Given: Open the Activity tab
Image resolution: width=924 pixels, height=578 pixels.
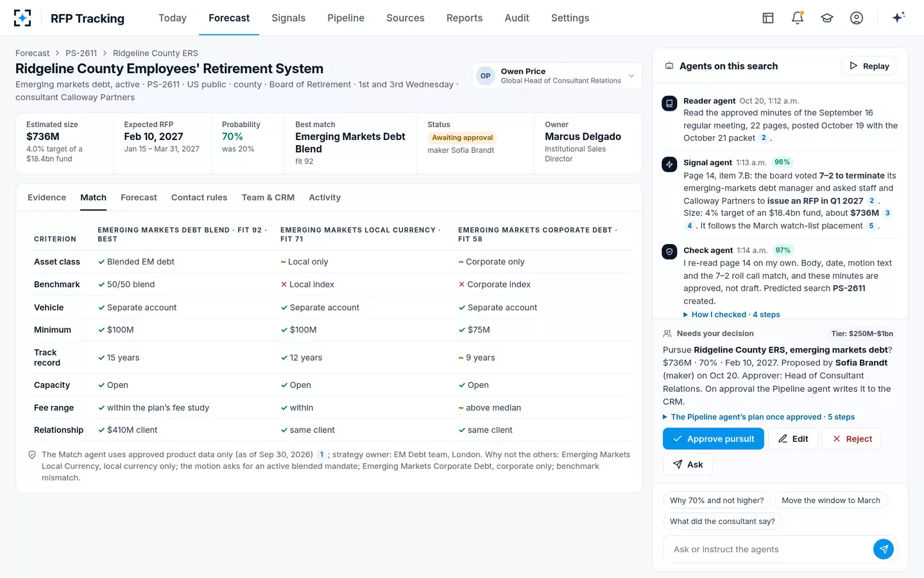Looking at the screenshot, I should coord(325,197).
